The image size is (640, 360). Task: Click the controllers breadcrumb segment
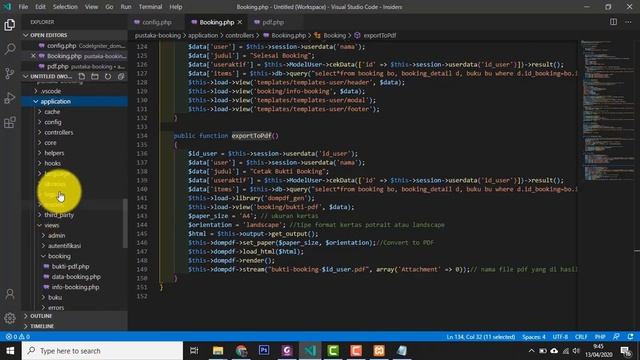coord(240,36)
